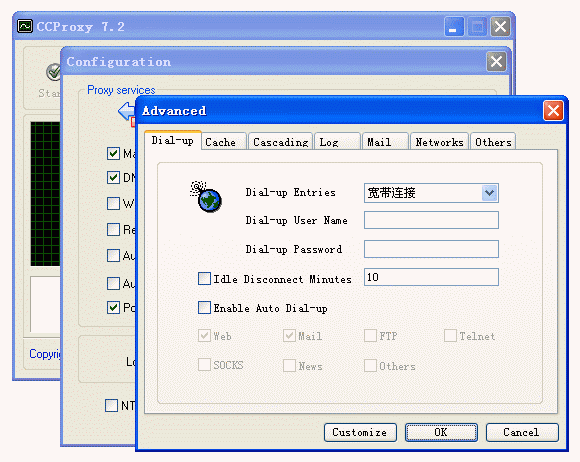Image resolution: width=580 pixels, height=462 pixels.
Task: Toggle the FTP checkbox
Action: 370,336
